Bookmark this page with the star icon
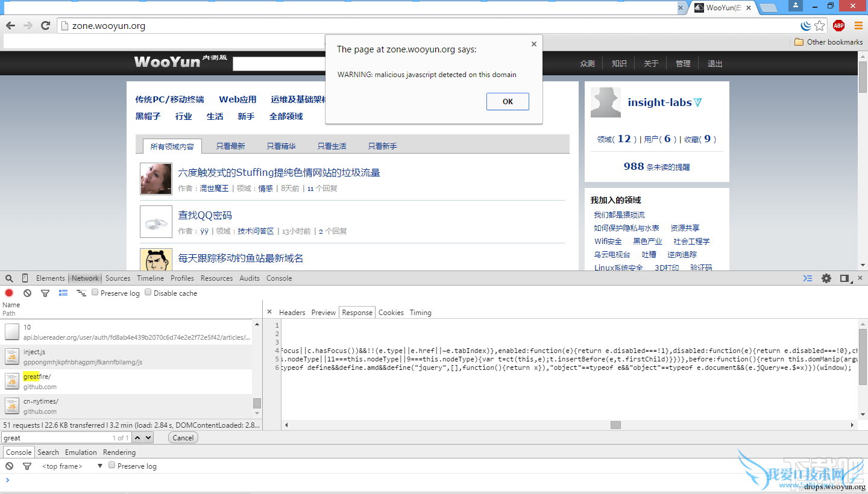This screenshot has width=868, height=494. 820,25
